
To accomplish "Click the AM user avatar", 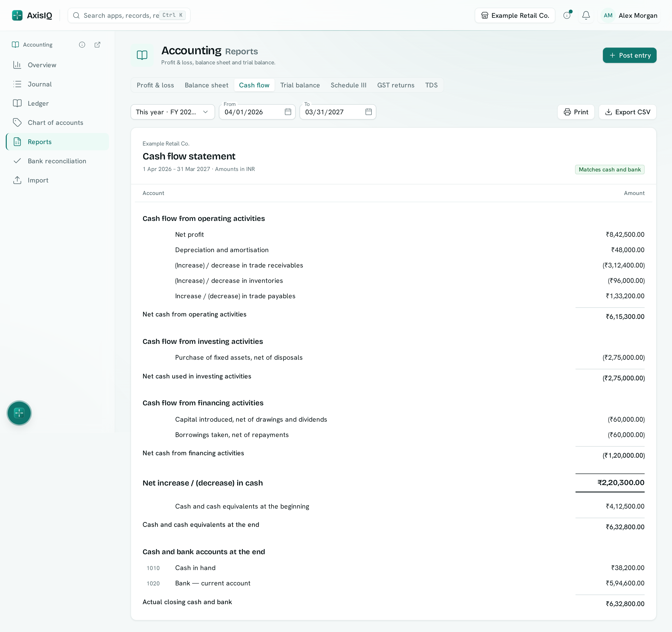I will click(608, 16).
